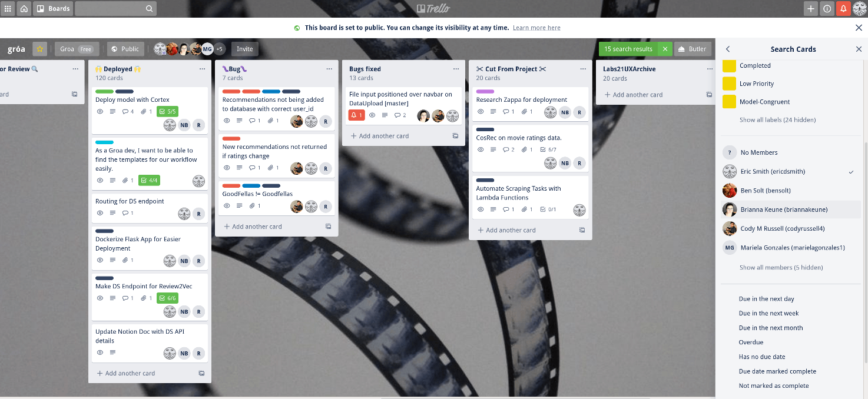Filter by Due in the next day

[766, 299]
